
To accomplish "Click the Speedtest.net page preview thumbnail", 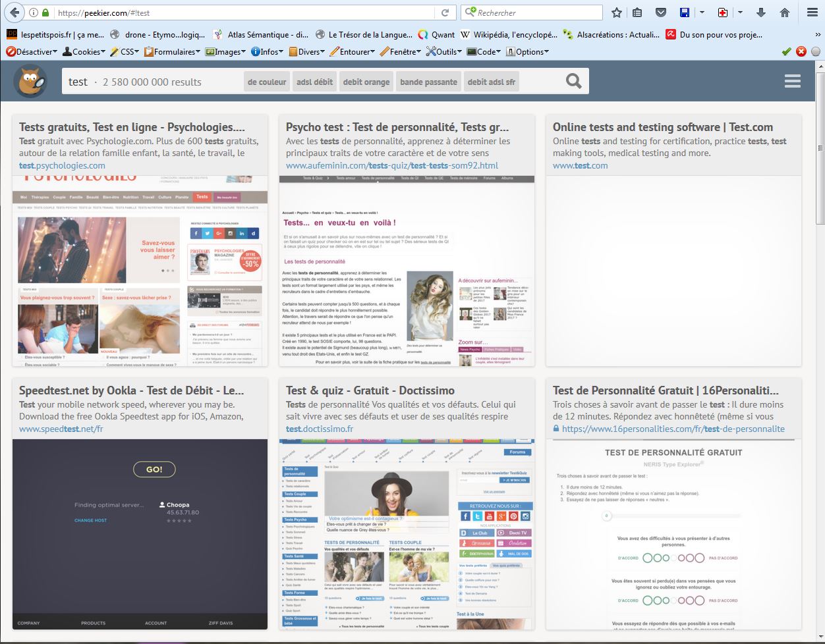I will (x=140, y=534).
